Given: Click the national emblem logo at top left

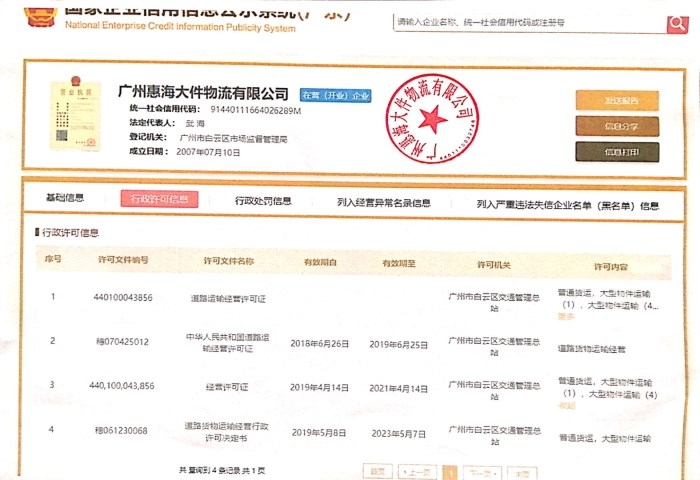Looking at the screenshot, I should 41,17.
